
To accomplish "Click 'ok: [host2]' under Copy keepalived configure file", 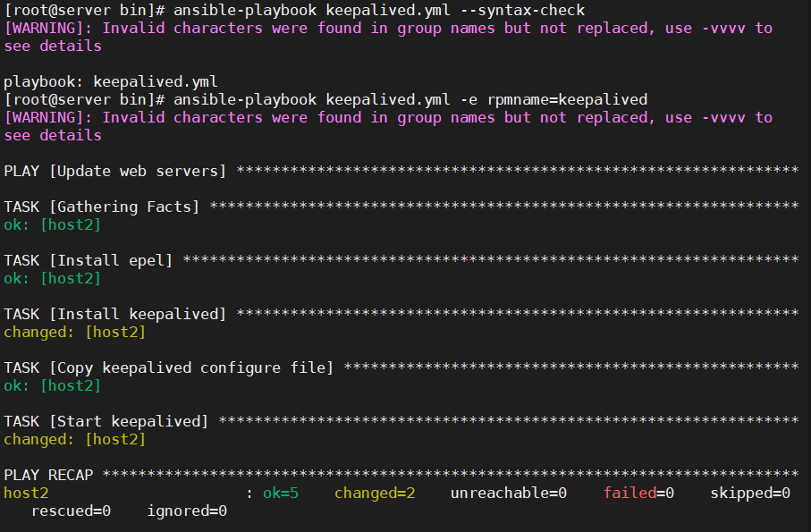I will (52, 386).
